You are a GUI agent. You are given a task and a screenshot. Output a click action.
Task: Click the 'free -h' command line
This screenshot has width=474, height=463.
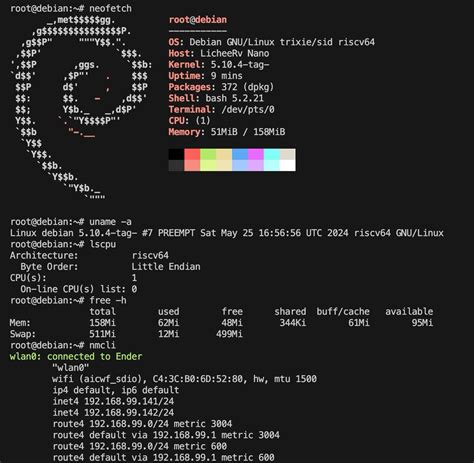68,300
